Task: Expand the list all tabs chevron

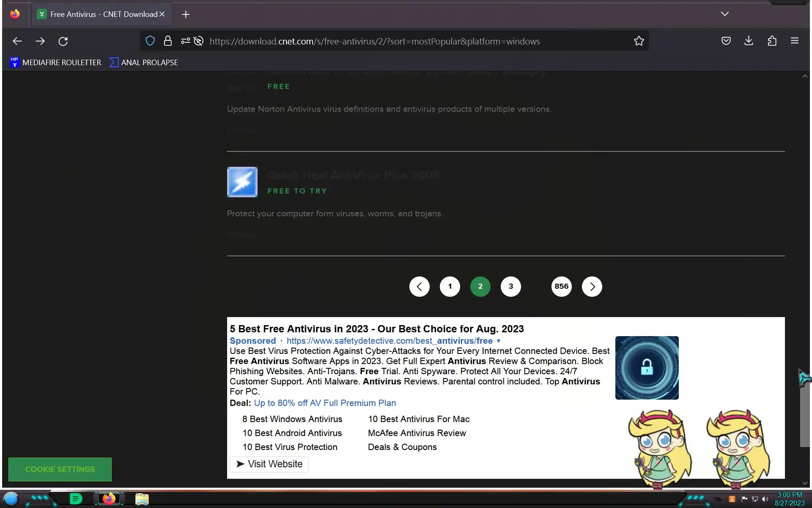Action: coord(724,14)
